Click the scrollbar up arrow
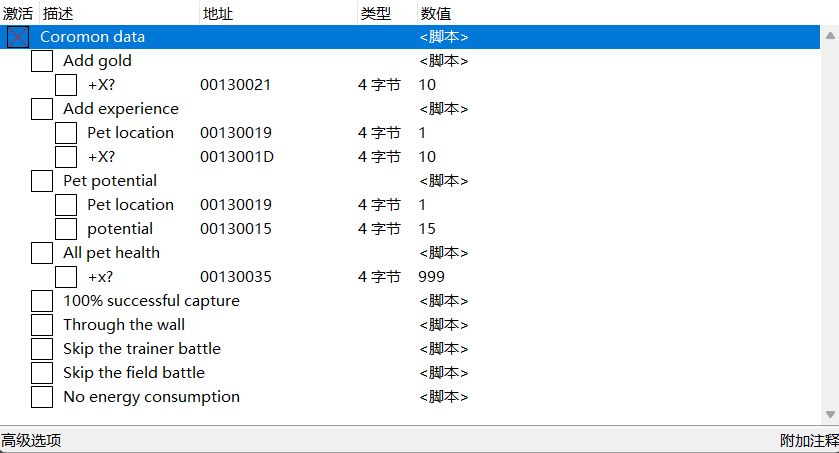839x453 pixels. 830,36
